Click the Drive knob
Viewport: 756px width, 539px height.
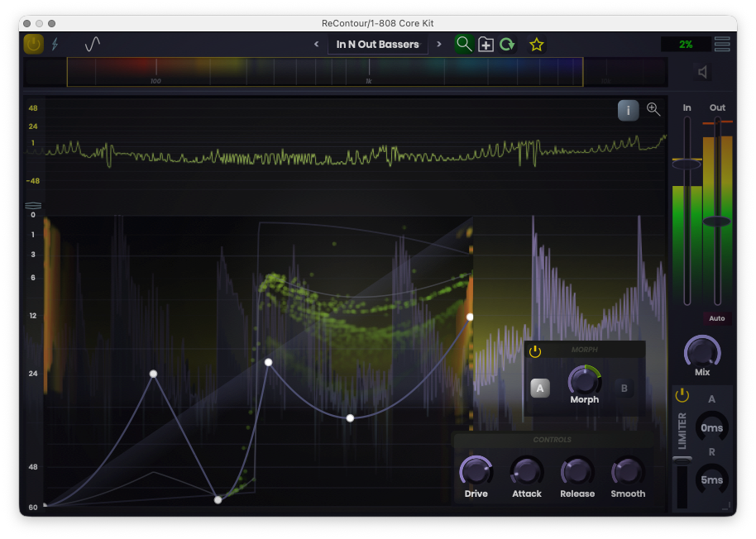click(476, 470)
